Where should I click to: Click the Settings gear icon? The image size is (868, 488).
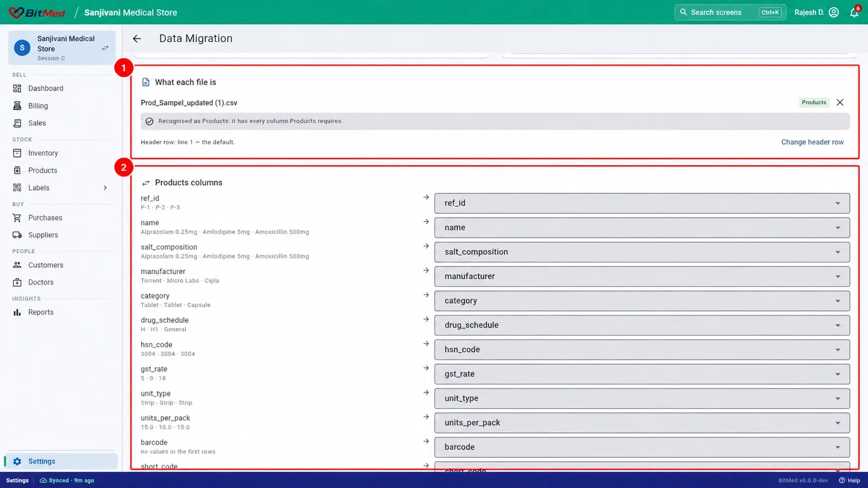click(17, 462)
